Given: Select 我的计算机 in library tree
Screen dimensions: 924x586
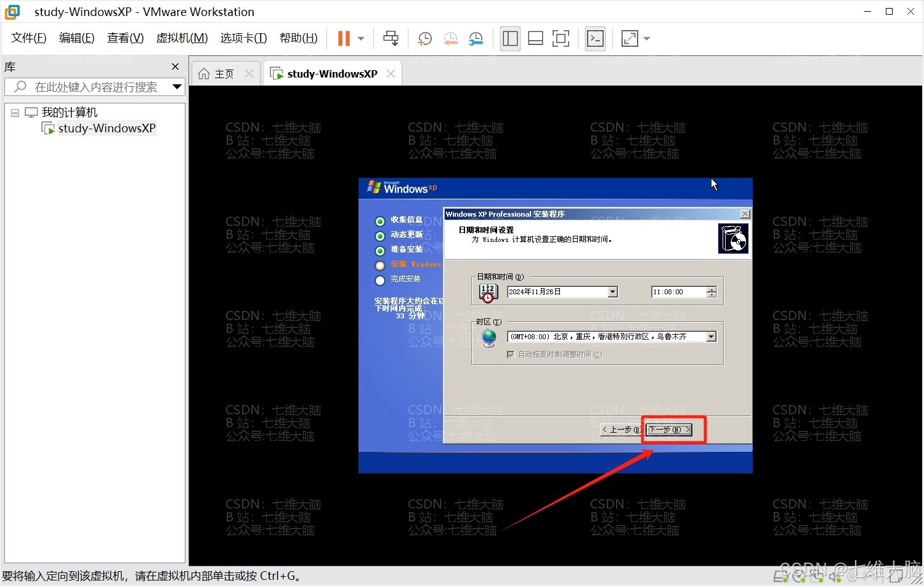Looking at the screenshot, I should click(69, 113).
